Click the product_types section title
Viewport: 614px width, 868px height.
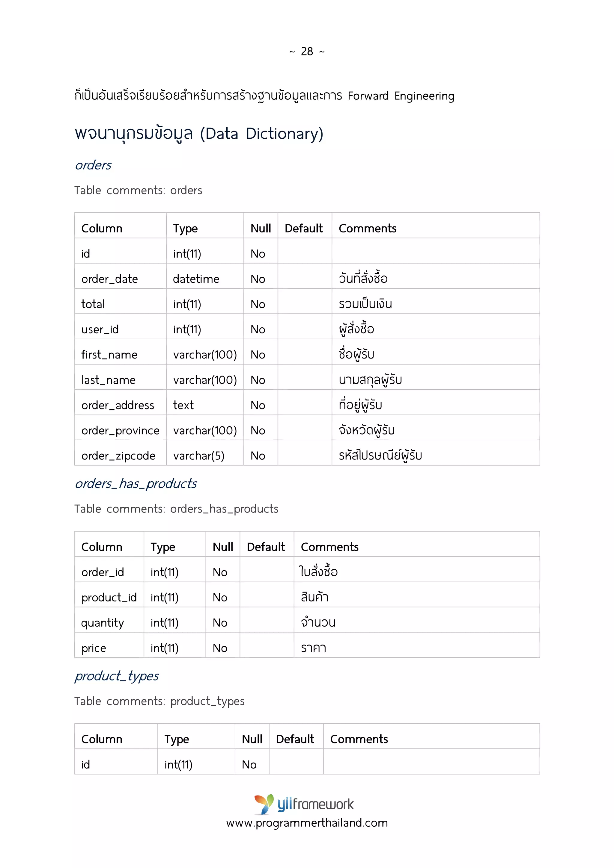(117, 676)
